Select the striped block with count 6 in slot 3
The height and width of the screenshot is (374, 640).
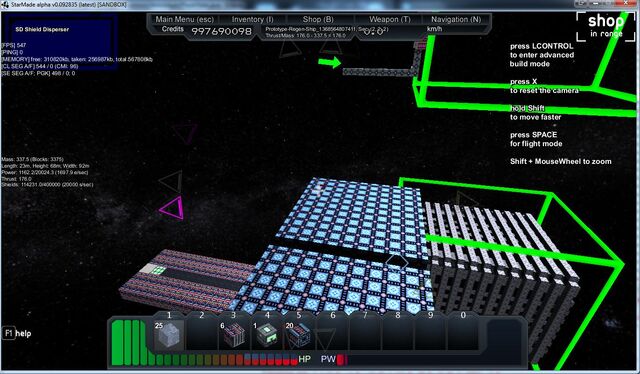pos(233,335)
